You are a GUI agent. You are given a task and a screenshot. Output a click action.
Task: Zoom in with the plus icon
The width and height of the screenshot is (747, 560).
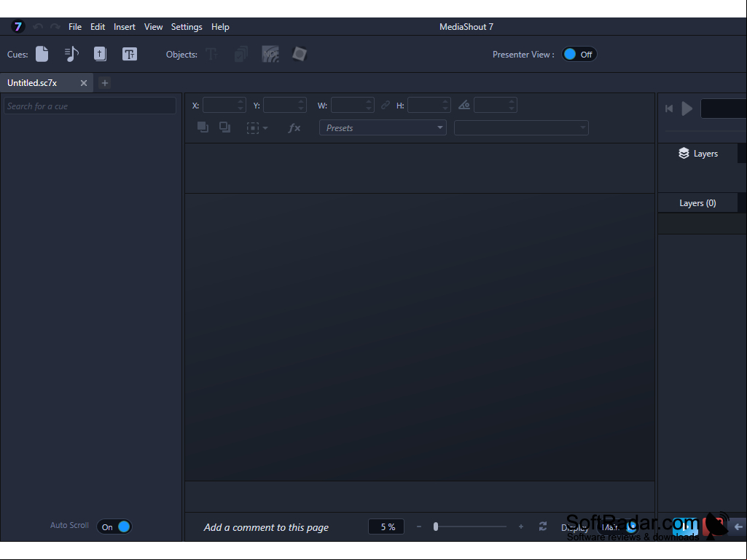(x=520, y=527)
